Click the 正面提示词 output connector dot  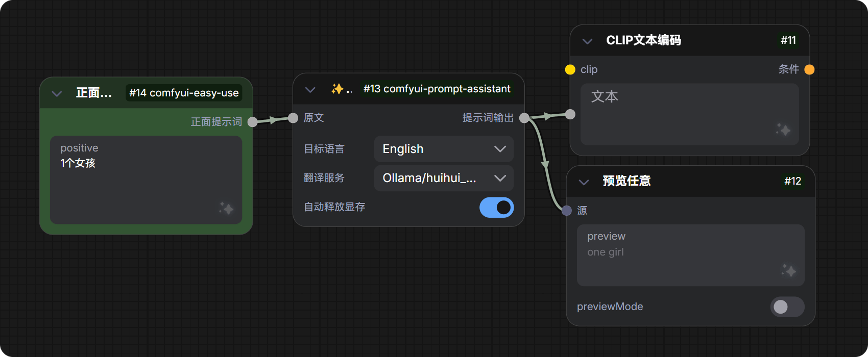pyautogui.click(x=252, y=122)
